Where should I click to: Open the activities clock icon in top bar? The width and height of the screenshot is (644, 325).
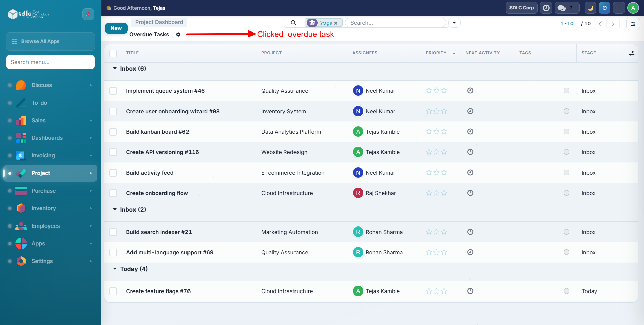pyautogui.click(x=546, y=8)
